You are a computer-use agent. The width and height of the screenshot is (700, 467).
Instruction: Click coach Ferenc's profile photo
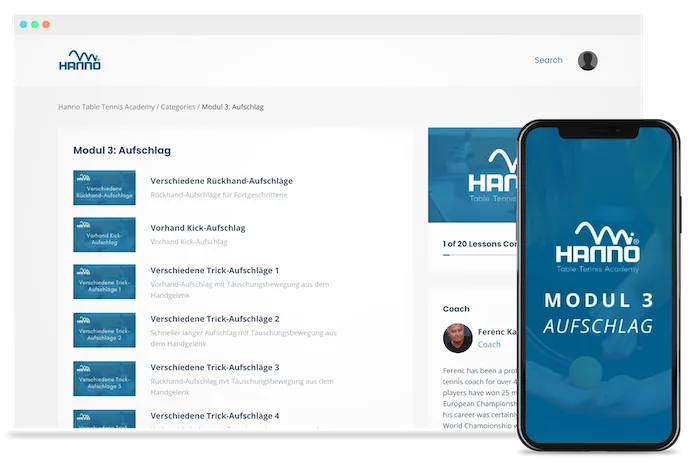tap(458, 338)
